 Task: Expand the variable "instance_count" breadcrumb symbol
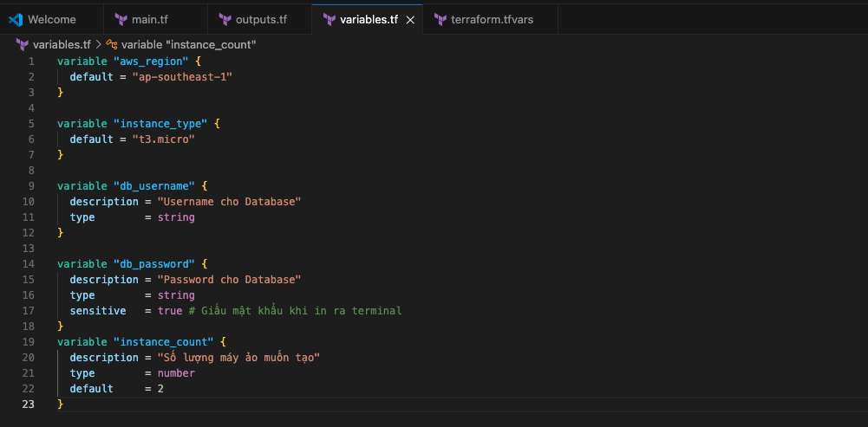[x=188, y=44]
